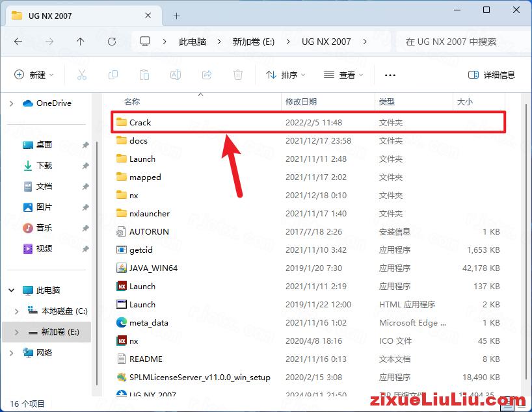
Task: Select the Launch HTML application file
Action: point(308,305)
